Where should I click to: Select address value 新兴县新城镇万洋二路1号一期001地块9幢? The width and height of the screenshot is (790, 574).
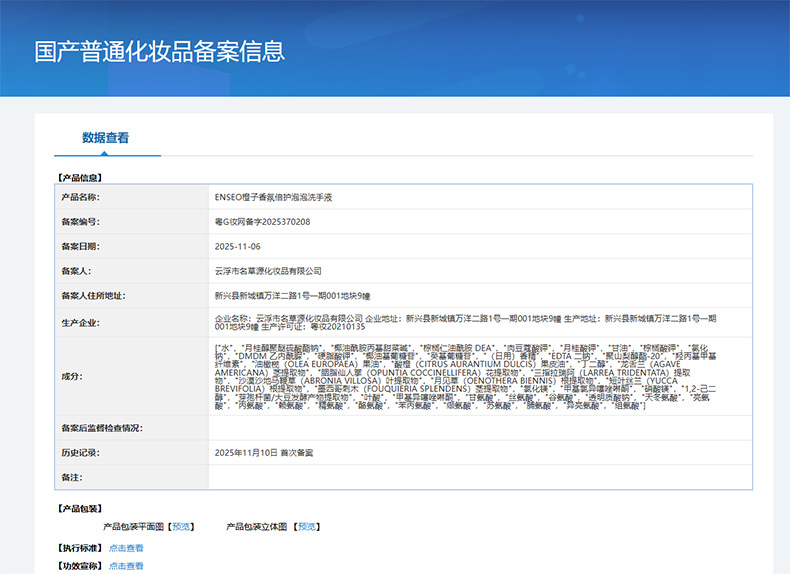pos(293,296)
